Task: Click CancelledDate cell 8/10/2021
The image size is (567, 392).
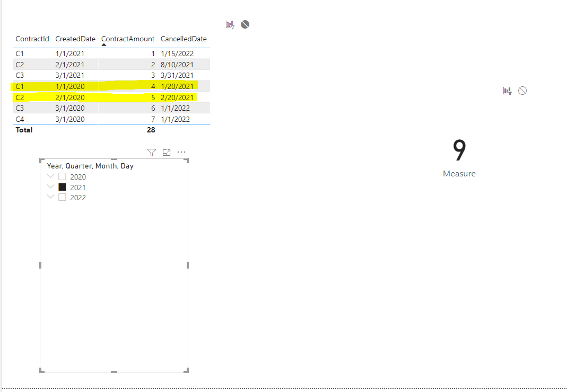Action: coord(177,65)
